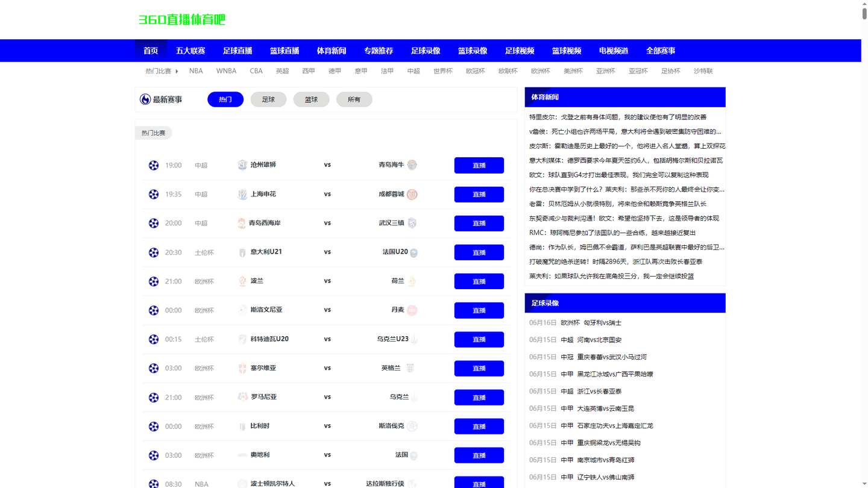Click 直播 button for 塞尔维亚 vs 英格兰
The height and width of the screenshot is (488, 868).
click(x=479, y=368)
